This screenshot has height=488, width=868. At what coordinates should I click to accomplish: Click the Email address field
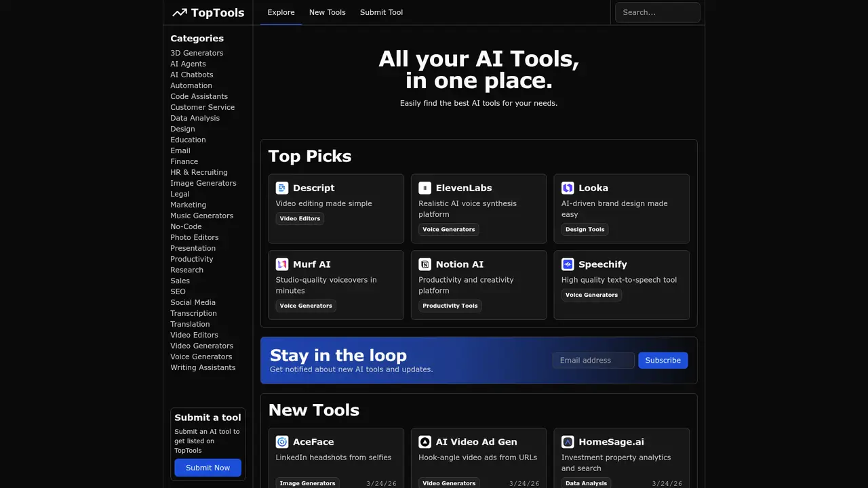click(x=593, y=361)
